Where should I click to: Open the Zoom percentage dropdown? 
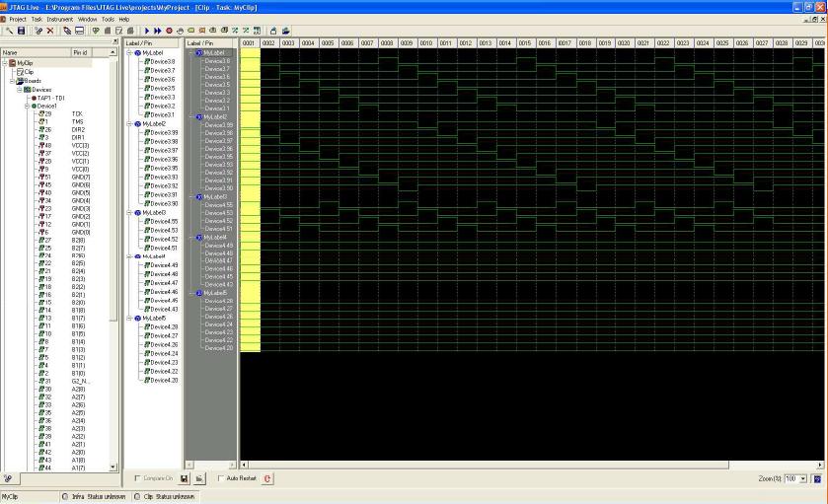point(803,478)
